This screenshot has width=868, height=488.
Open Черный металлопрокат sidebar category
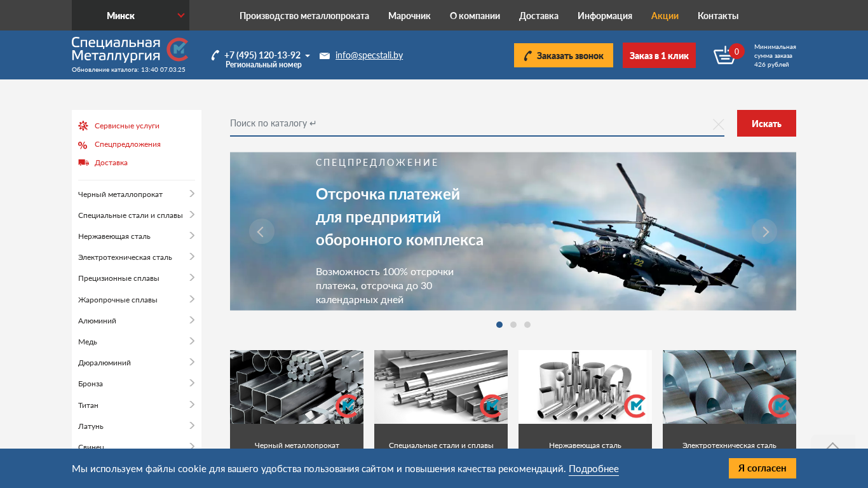[120, 194]
